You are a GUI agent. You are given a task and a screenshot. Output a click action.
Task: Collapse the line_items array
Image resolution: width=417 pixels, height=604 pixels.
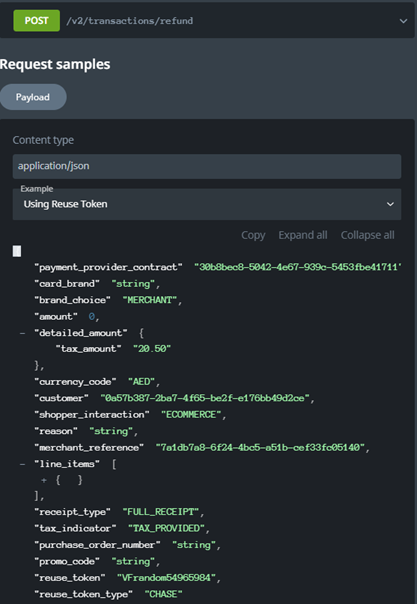(22, 464)
